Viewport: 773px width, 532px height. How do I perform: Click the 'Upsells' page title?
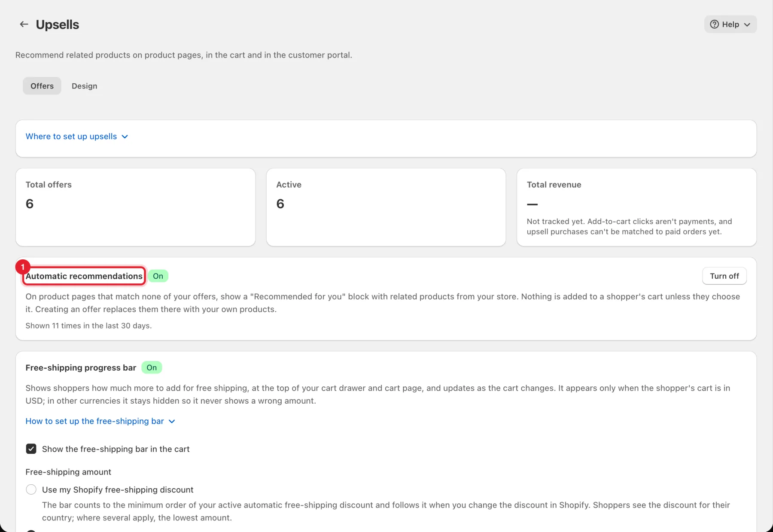(x=58, y=24)
